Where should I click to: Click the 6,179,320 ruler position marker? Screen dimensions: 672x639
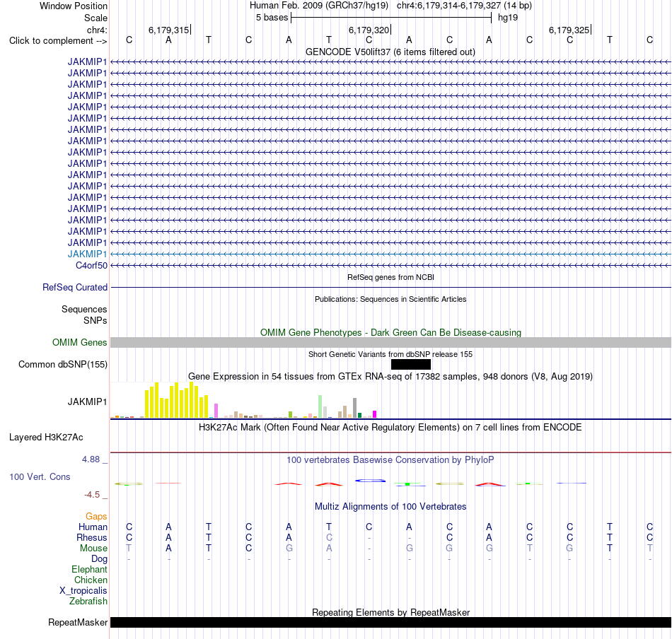tap(369, 30)
